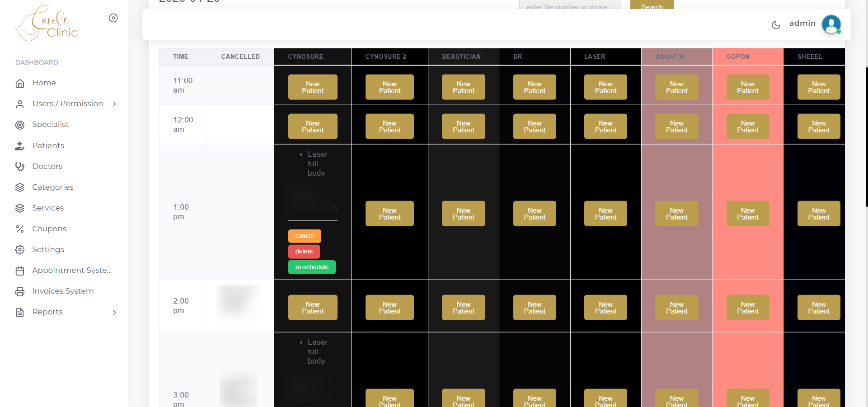The width and height of the screenshot is (868, 407).
Task: Click the Patients icon in sidebar
Action: pyautogui.click(x=20, y=146)
